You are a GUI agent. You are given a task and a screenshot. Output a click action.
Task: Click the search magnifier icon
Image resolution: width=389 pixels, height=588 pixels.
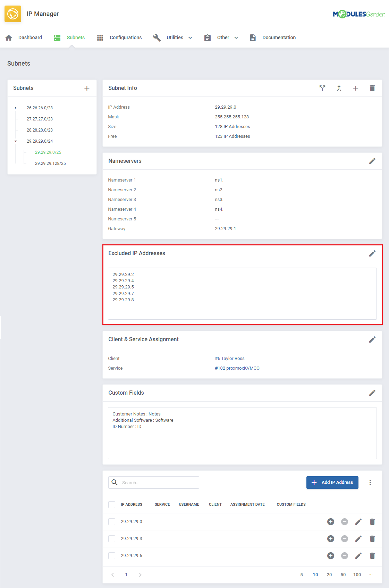[x=115, y=482]
